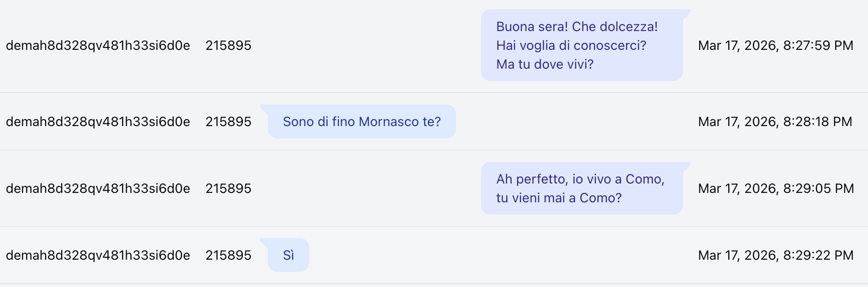Select the 'Buona sera! Che dolcezza!' text line

point(577,27)
